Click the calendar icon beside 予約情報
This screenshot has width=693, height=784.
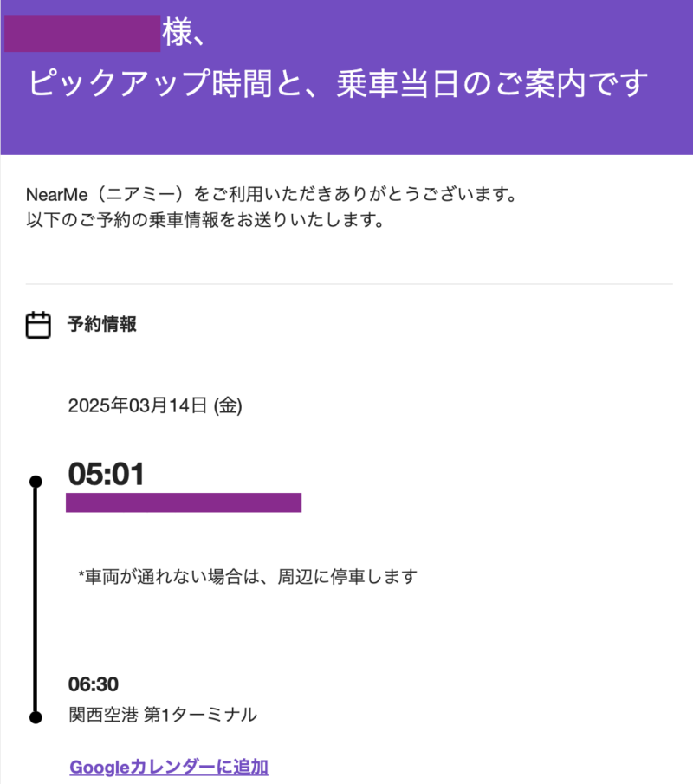[x=38, y=325]
